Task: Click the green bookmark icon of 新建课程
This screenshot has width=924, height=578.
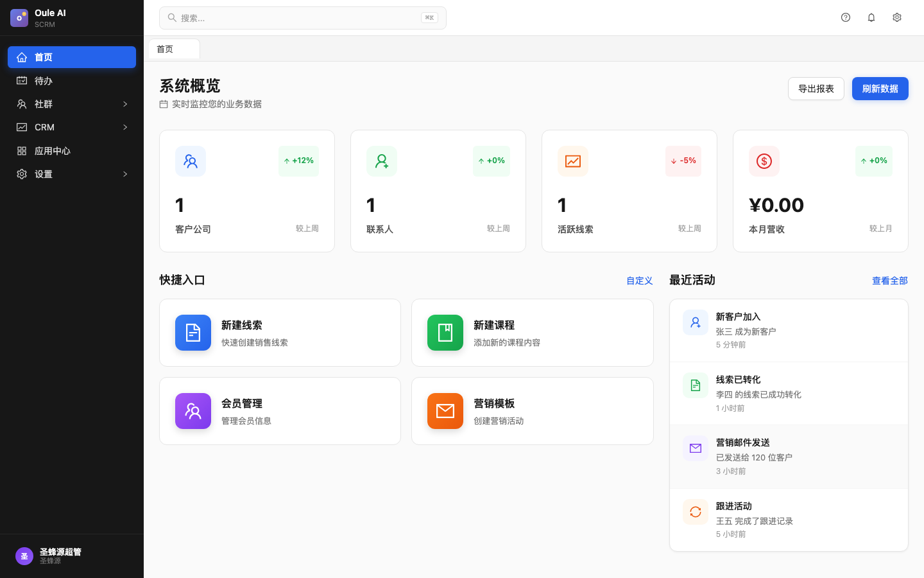Action: [445, 333]
